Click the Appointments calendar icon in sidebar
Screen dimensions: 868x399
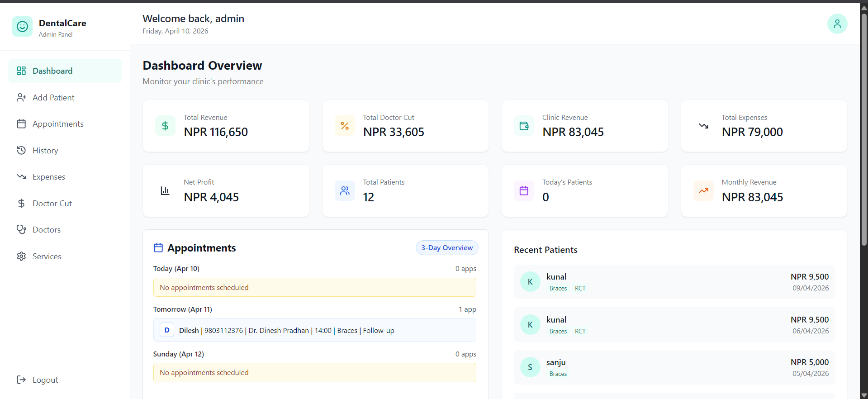coord(21,124)
